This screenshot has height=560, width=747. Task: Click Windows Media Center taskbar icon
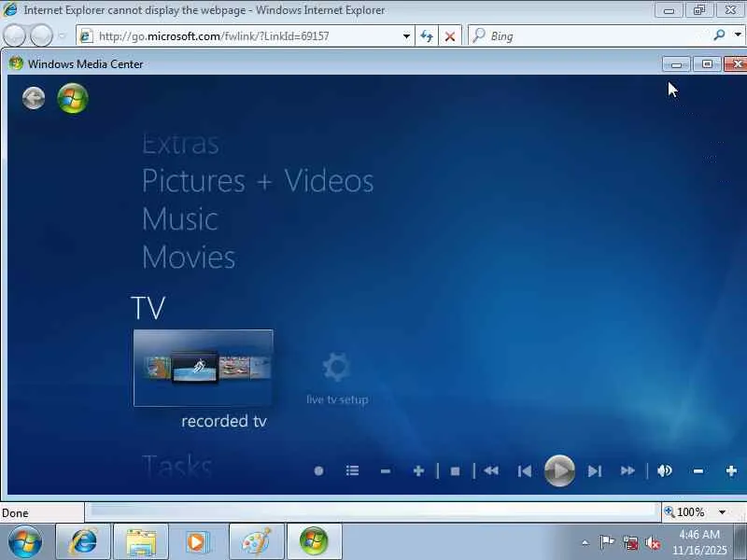314,541
